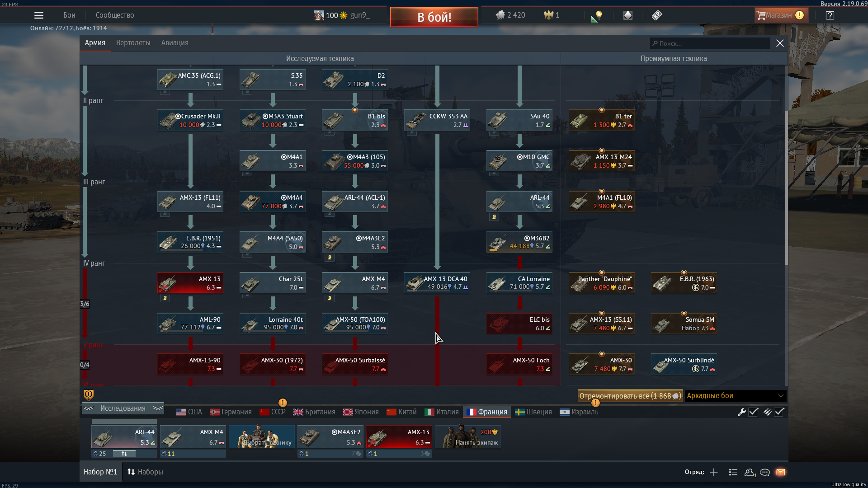868x488 pixels.
Task: Select the Германия nation tab
Action: tap(231, 412)
